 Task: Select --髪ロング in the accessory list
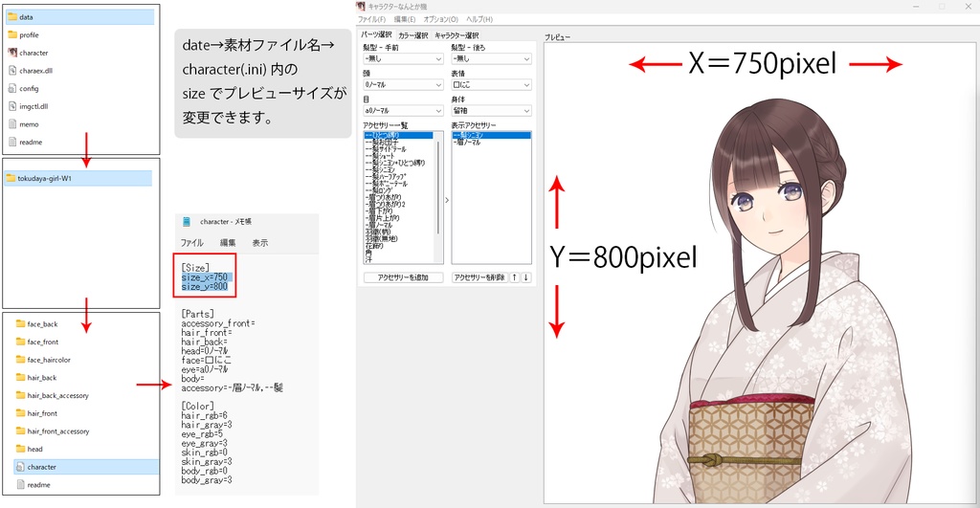(379, 190)
